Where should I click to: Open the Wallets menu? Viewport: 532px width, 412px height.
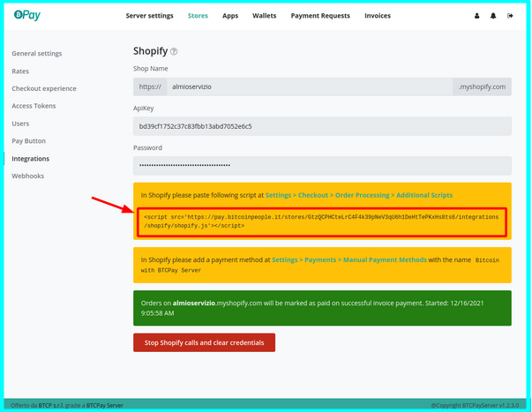[265, 16]
